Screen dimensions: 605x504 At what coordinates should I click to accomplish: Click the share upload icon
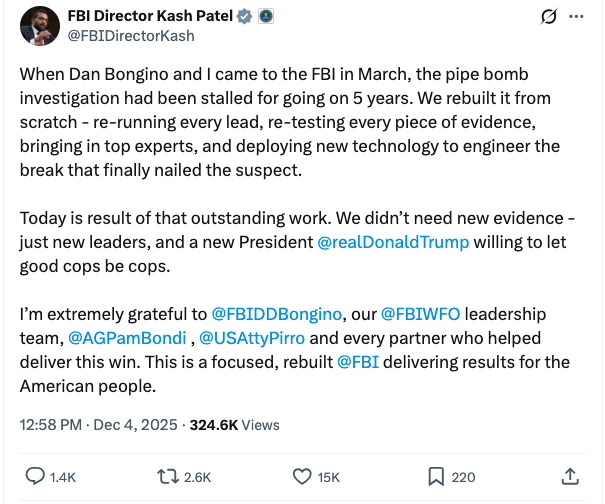(x=570, y=477)
